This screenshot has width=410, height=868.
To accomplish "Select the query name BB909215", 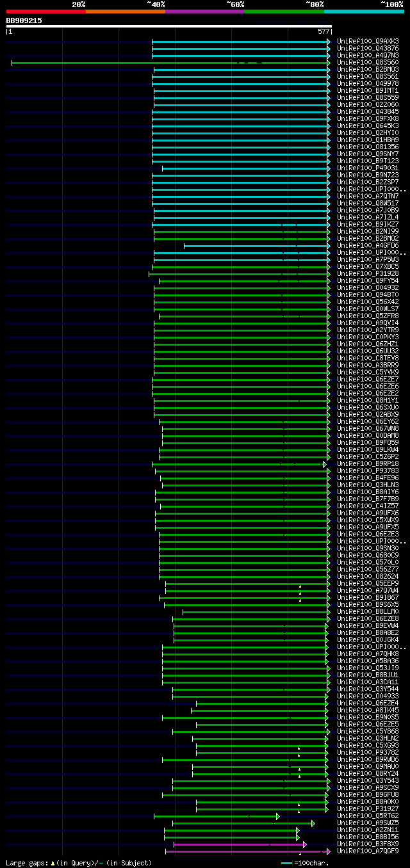I will click(24, 20).
